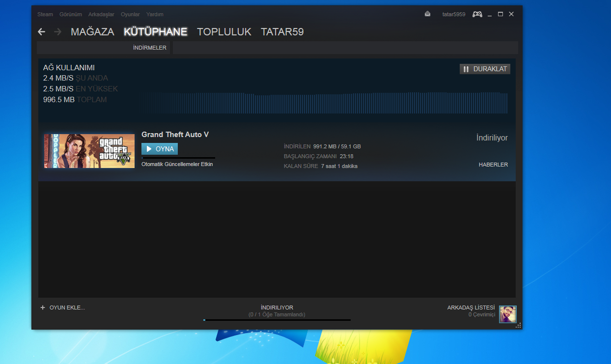The image size is (611, 364).
Task: Click the Grand Theft Auto V cover image
Action: (x=89, y=151)
